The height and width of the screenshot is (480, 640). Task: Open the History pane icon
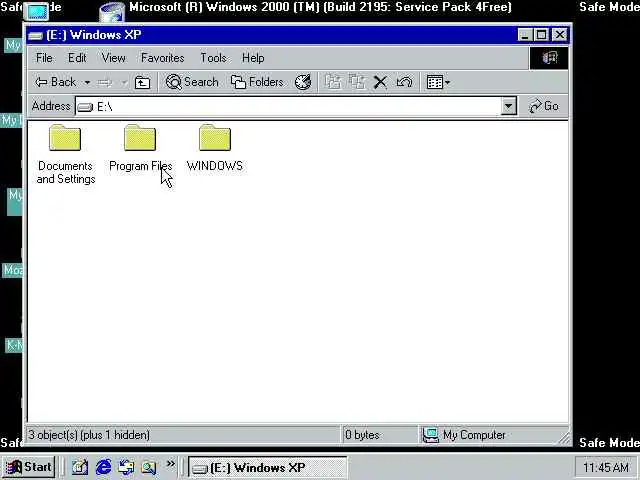pyautogui.click(x=303, y=82)
